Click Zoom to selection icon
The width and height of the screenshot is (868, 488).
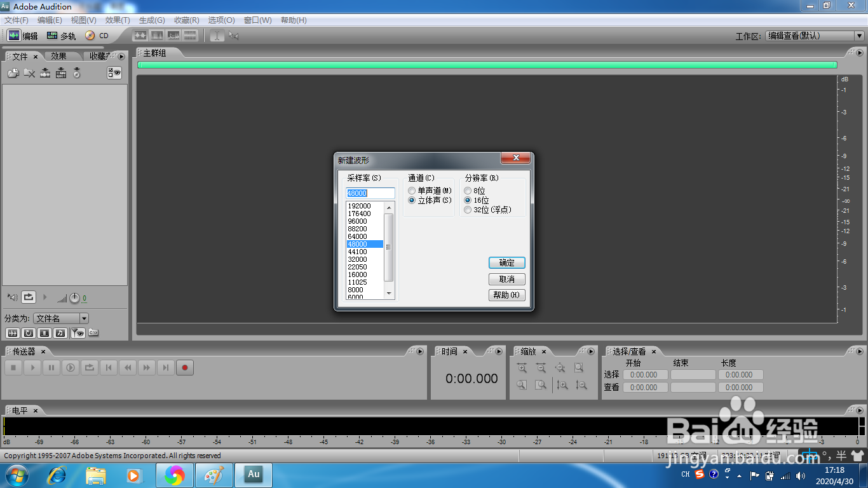pos(579,367)
